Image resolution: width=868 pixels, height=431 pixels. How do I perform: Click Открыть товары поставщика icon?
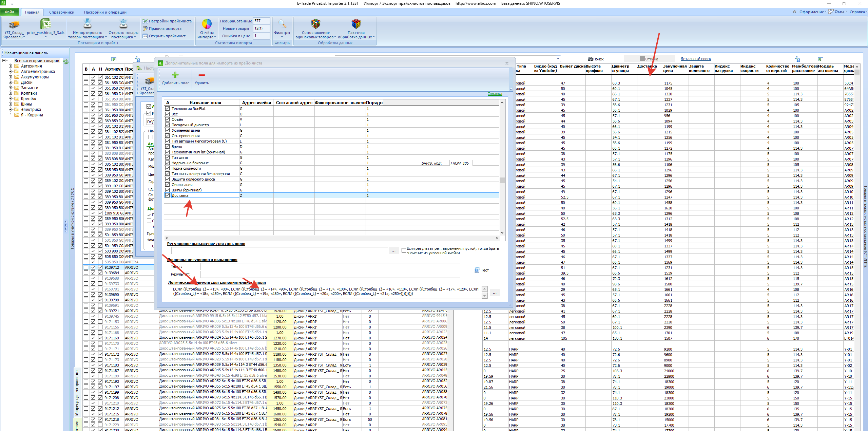[x=123, y=24]
